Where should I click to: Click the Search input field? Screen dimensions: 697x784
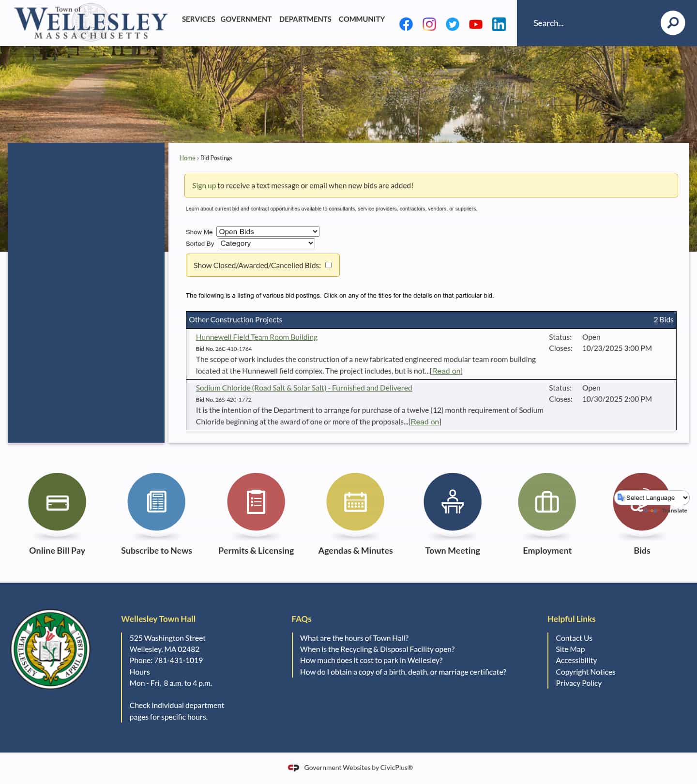593,23
